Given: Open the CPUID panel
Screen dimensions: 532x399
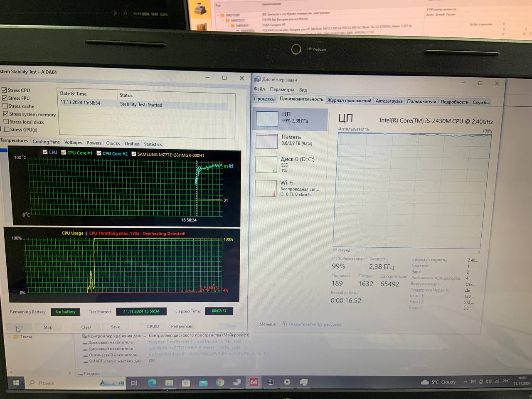Looking at the screenshot, I should click(153, 327).
